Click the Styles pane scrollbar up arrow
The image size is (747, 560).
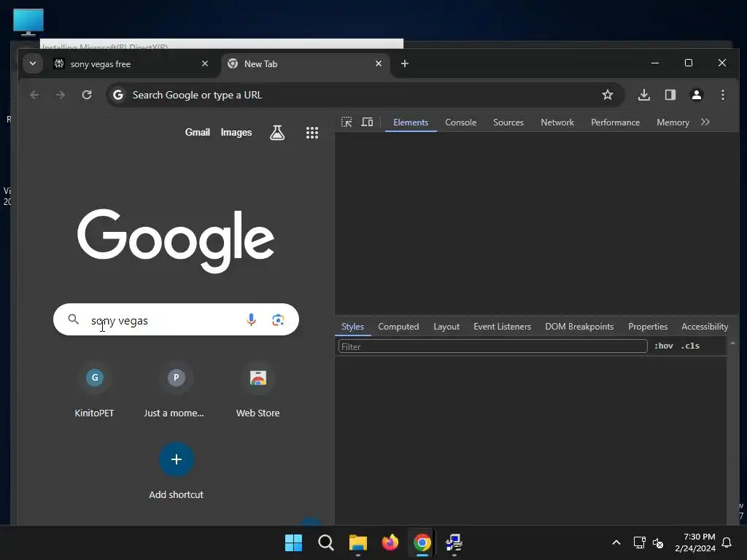732,343
